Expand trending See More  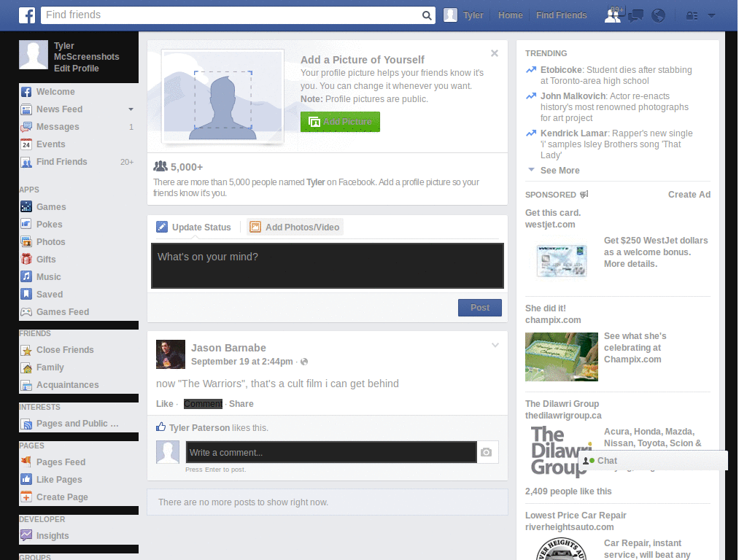pyautogui.click(x=560, y=171)
